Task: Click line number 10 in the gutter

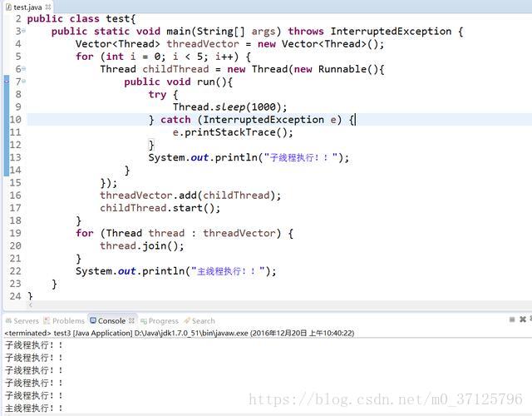Action: coord(15,120)
